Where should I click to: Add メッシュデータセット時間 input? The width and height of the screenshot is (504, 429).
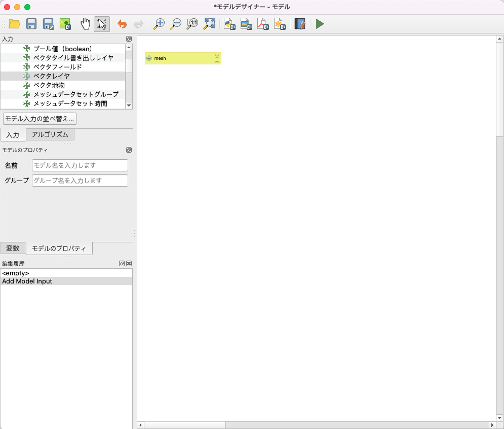63,103
